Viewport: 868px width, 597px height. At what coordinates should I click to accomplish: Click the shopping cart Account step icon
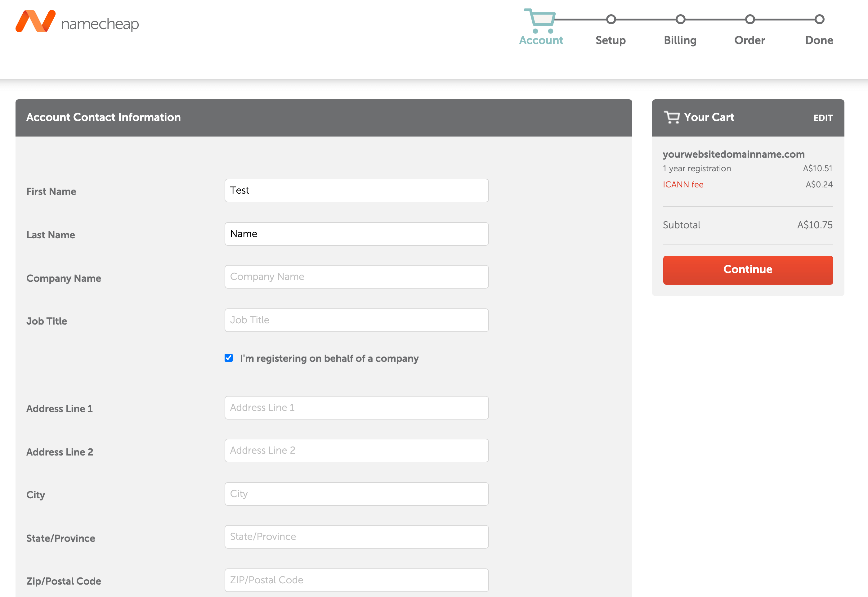540,21
